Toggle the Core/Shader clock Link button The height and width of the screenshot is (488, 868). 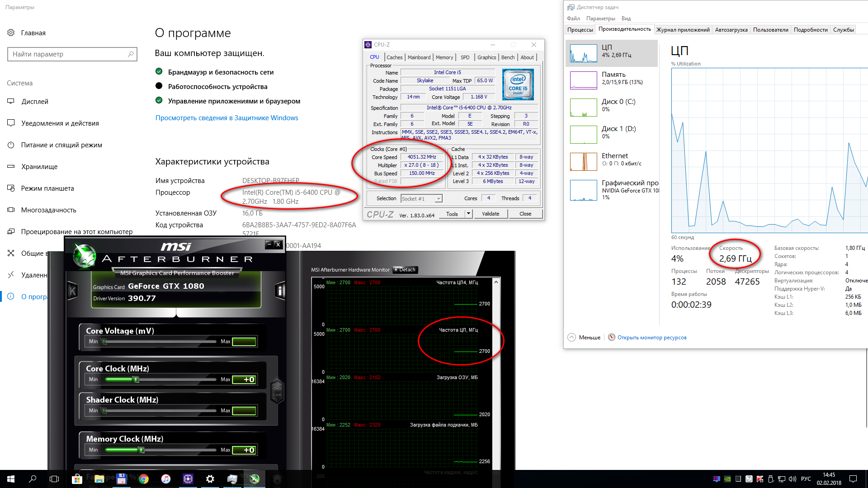coord(277,390)
